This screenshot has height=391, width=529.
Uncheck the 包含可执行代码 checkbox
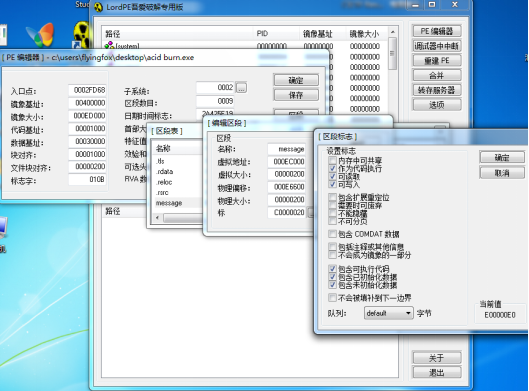click(x=332, y=269)
